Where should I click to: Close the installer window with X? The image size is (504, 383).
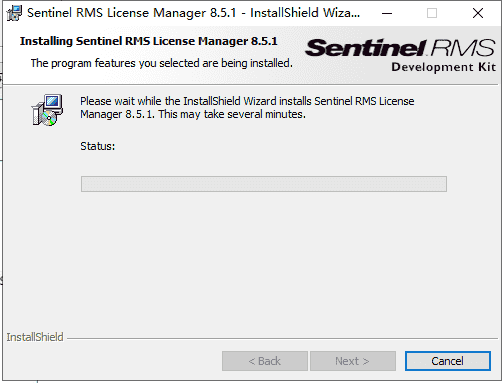pyautogui.click(x=478, y=13)
